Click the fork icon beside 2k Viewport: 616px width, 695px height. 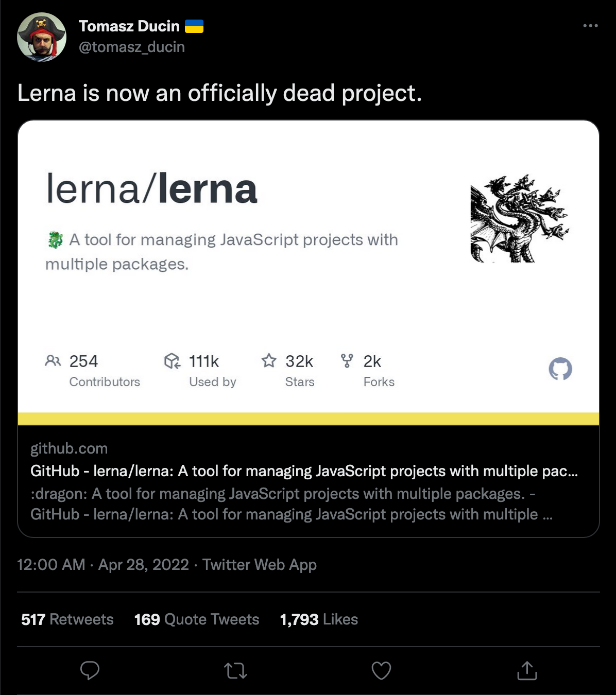pos(347,360)
